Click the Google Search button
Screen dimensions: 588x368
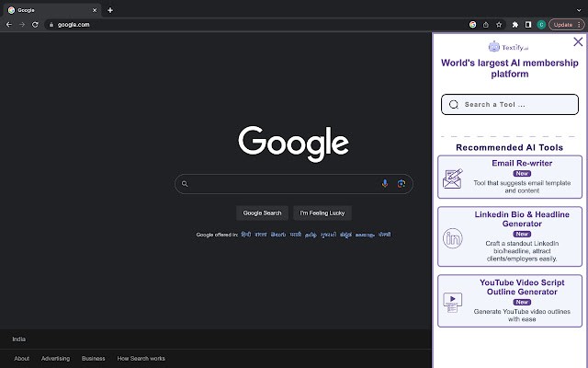click(262, 213)
